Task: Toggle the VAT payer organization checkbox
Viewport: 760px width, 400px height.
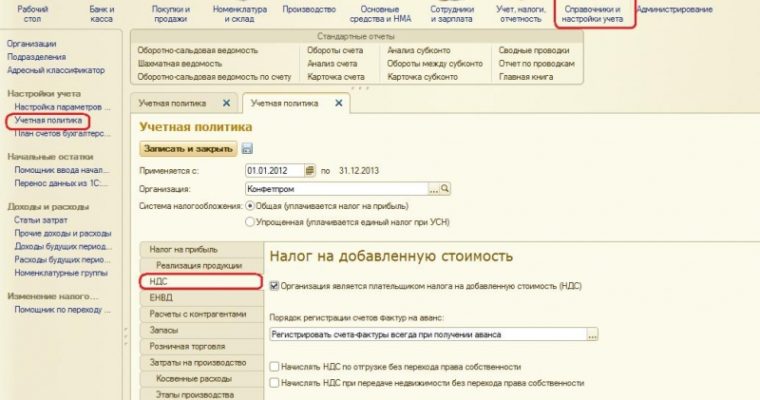Action: [x=275, y=285]
